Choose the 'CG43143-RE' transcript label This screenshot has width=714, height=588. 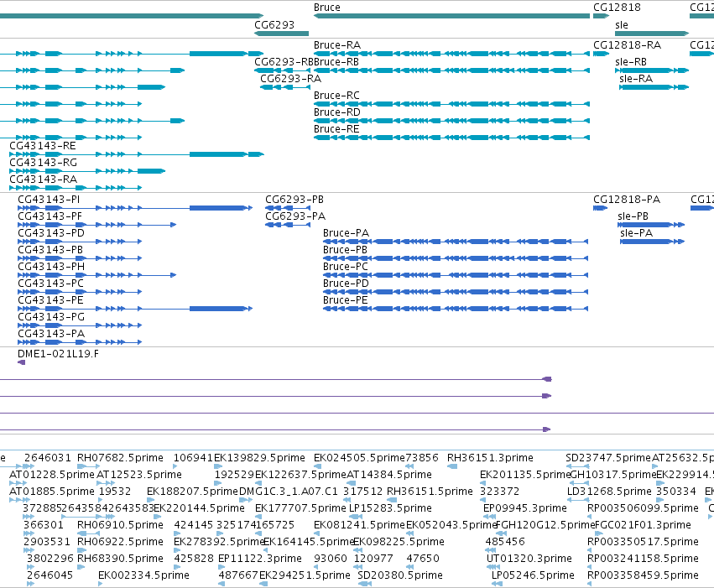tap(42, 146)
